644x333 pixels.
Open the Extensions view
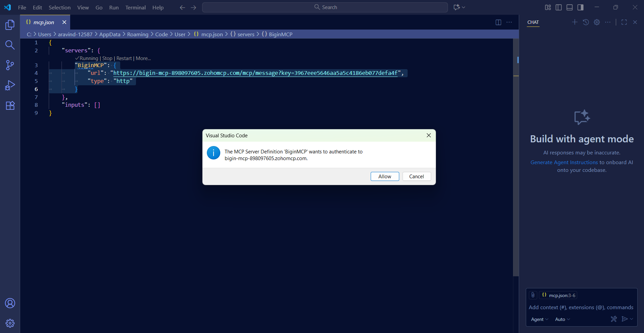(x=10, y=105)
